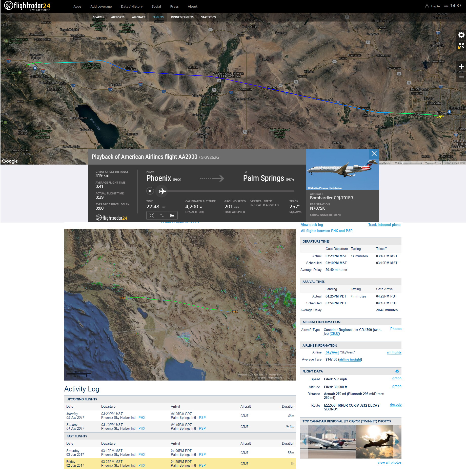Click the aircraft Photos link
Image resolution: width=466 pixels, height=476 pixels.
396,329
